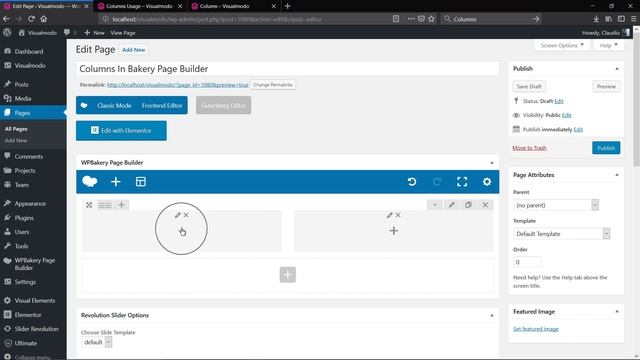This screenshot has height=360, width=640.
Task: Collapse the Publish panel
Action: (617, 69)
